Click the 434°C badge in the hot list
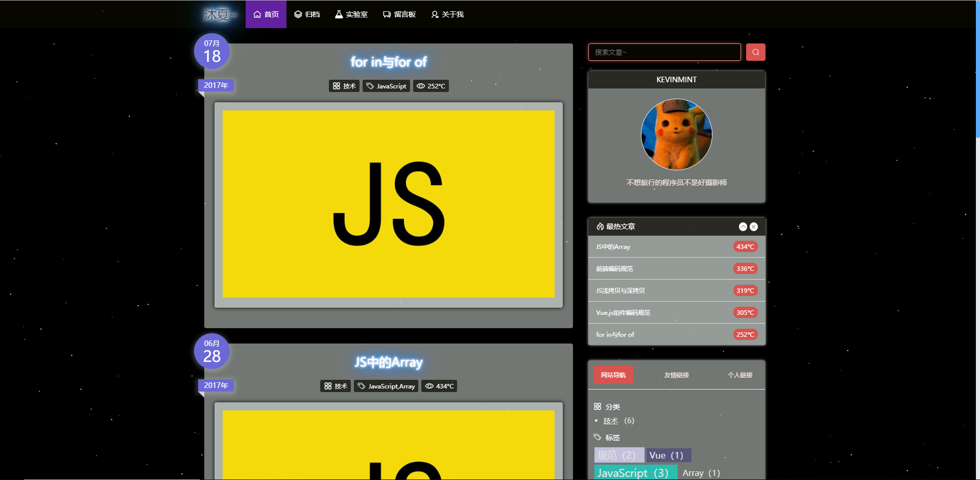The width and height of the screenshot is (980, 480). coord(745,246)
